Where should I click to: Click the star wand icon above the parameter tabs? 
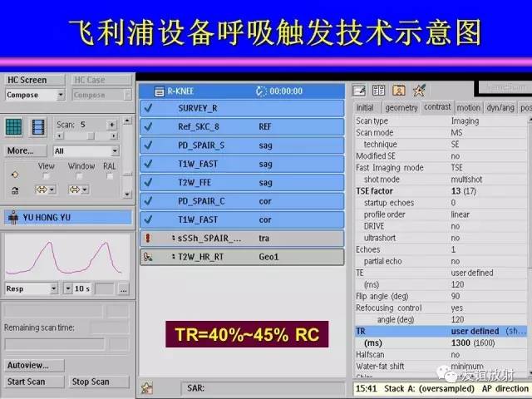click(419, 91)
